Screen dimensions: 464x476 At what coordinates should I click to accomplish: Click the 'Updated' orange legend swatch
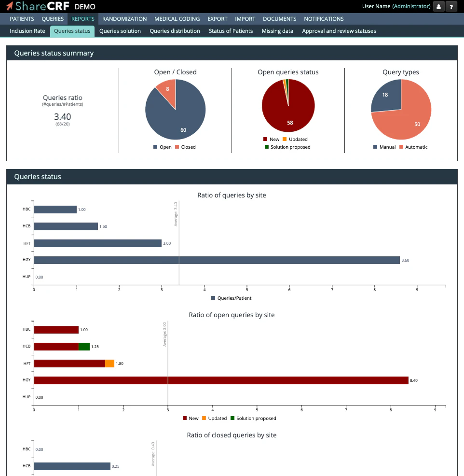click(285, 139)
